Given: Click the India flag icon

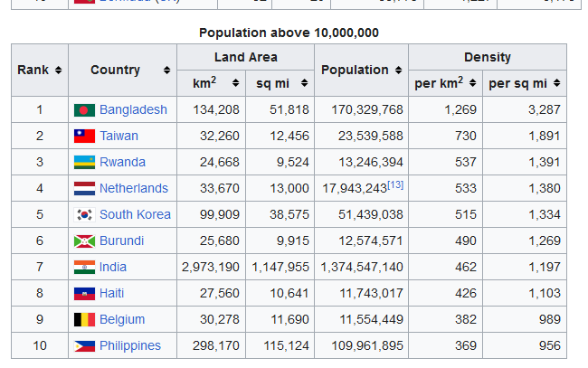Looking at the screenshot, I should tap(84, 268).
